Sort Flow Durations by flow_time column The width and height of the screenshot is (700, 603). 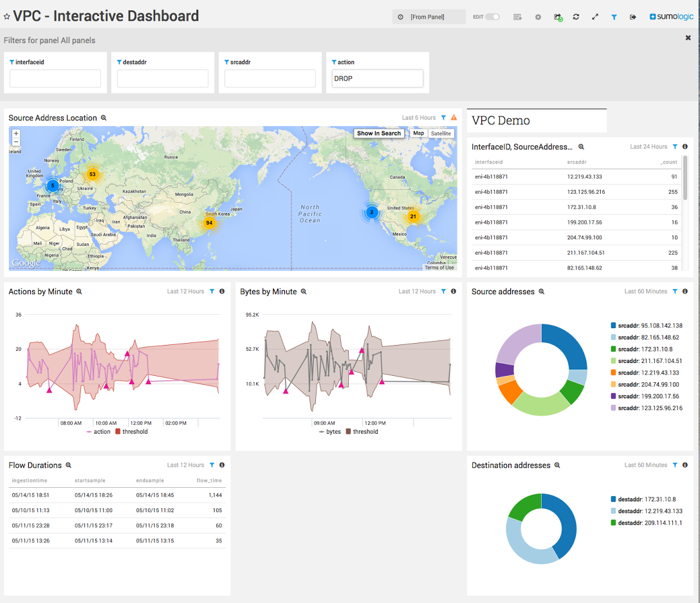pos(209,481)
